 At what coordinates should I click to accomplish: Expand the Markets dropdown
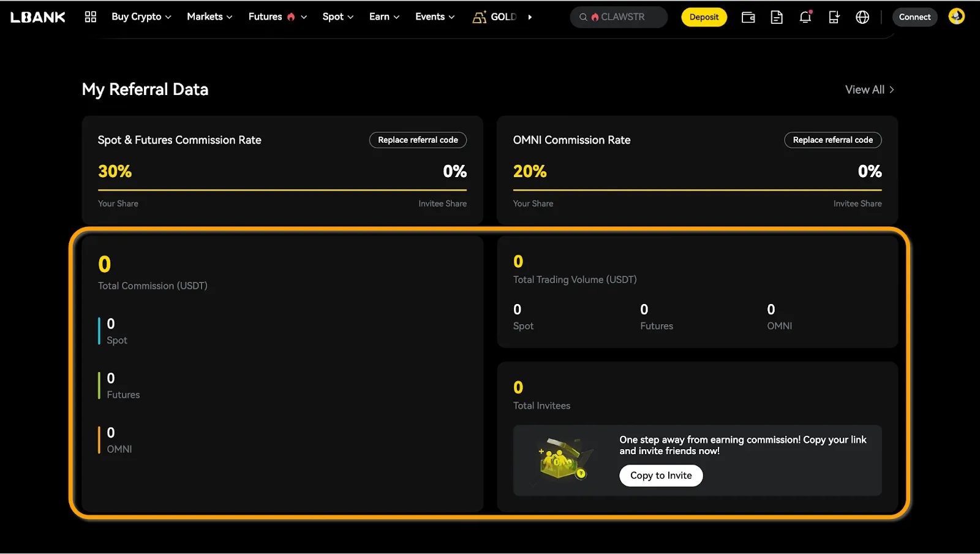click(209, 17)
